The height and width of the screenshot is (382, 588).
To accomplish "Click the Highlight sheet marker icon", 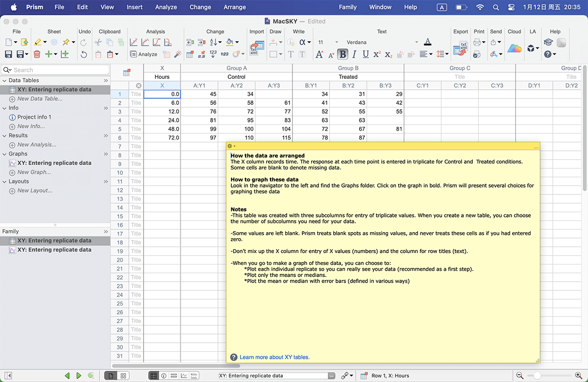I will tap(37, 43).
